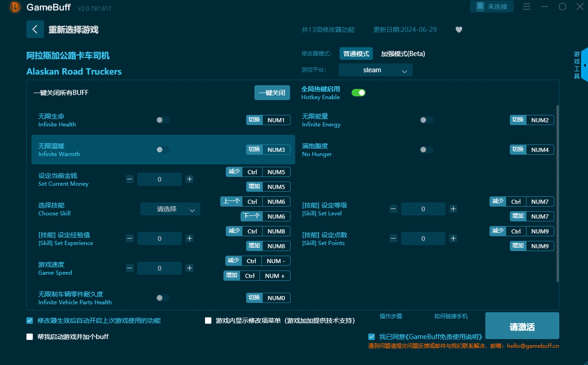Click the GameBuff logo icon
Screen dimensions: 588x365
point(15,7)
